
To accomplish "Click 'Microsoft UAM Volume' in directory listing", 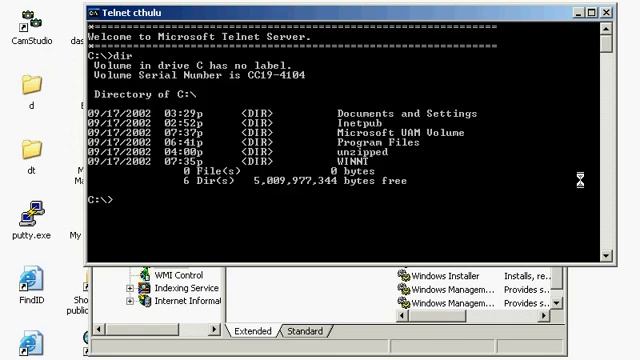I will click(400, 133).
